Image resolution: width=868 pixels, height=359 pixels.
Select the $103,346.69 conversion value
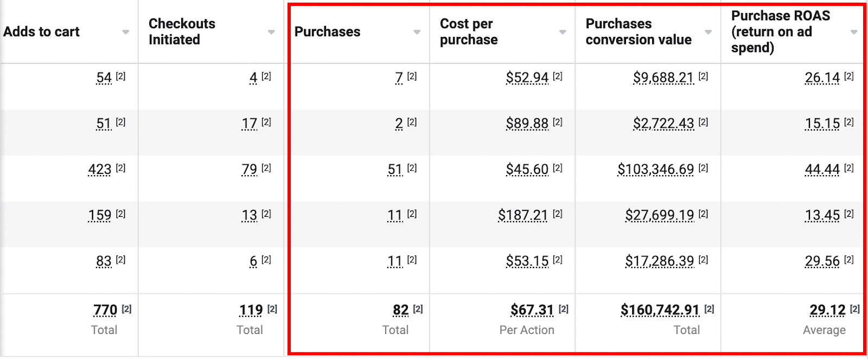pyautogui.click(x=656, y=170)
